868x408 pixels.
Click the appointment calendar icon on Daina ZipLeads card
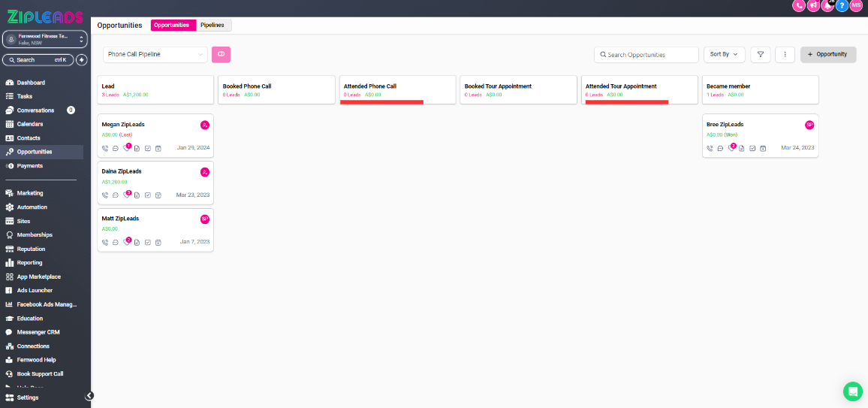pyautogui.click(x=158, y=195)
